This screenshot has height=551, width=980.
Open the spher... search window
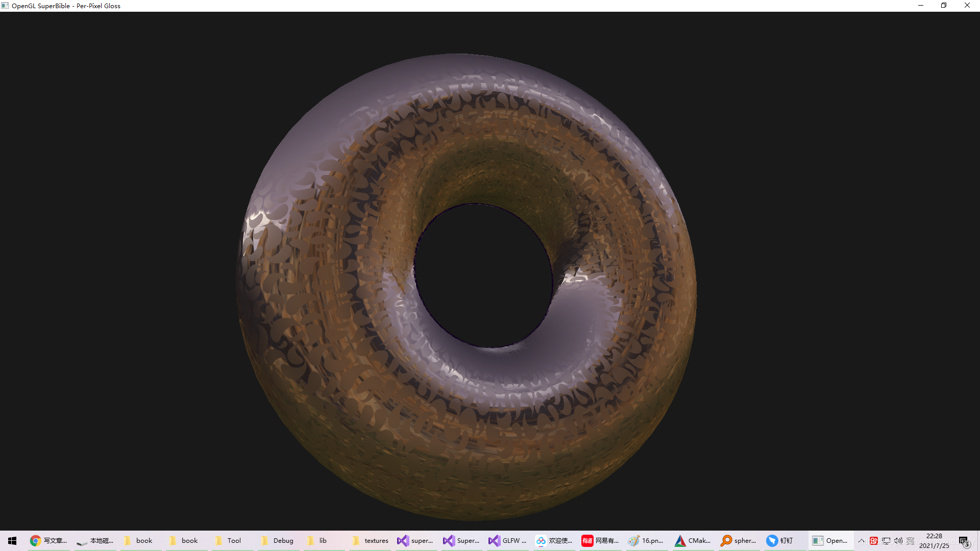(x=739, y=541)
